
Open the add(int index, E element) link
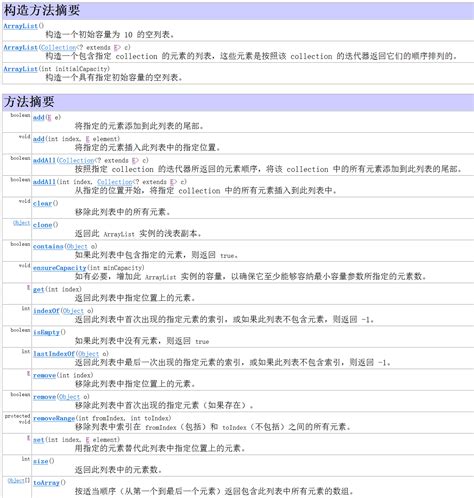[38, 139]
